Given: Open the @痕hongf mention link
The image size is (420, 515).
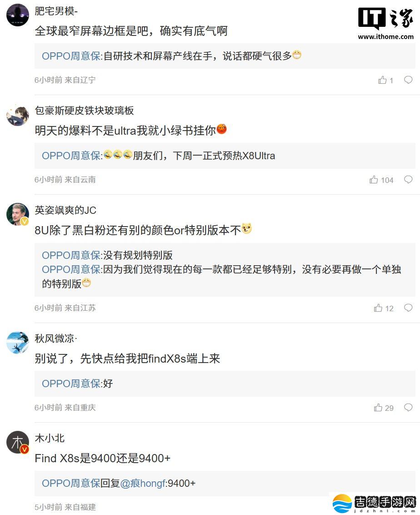Looking at the screenshot, I should tap(144, 483).
